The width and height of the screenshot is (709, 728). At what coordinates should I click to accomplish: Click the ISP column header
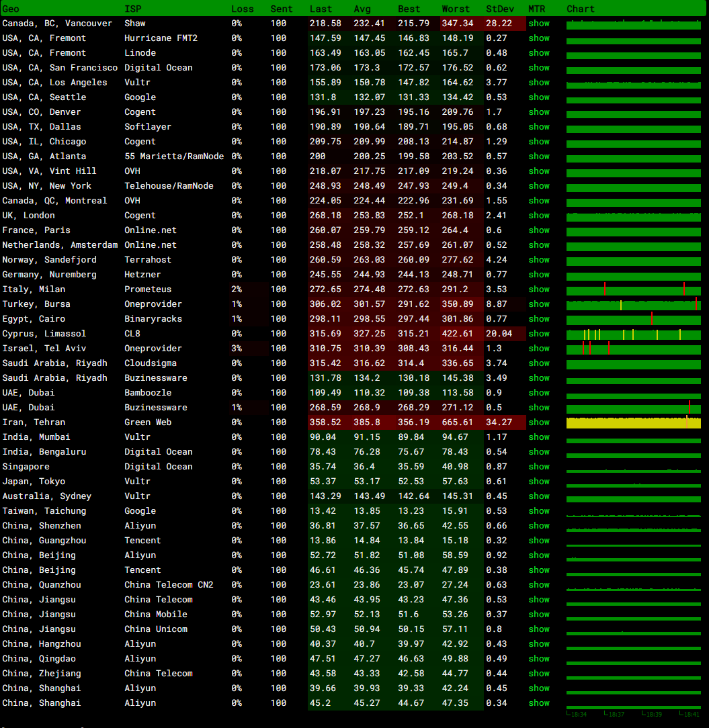pyautogui.click(x=132, y=9)
